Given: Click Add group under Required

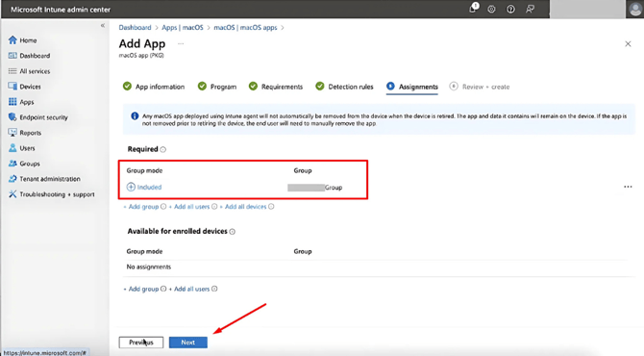Looking at the screenshot, I should (141, 207).
